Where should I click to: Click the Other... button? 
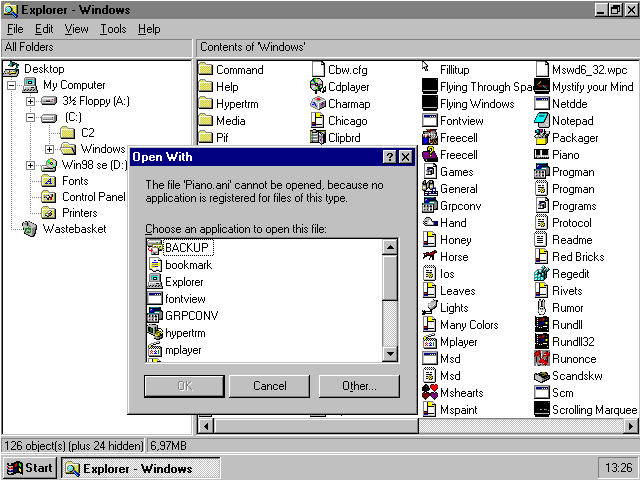tap(359, 386)
